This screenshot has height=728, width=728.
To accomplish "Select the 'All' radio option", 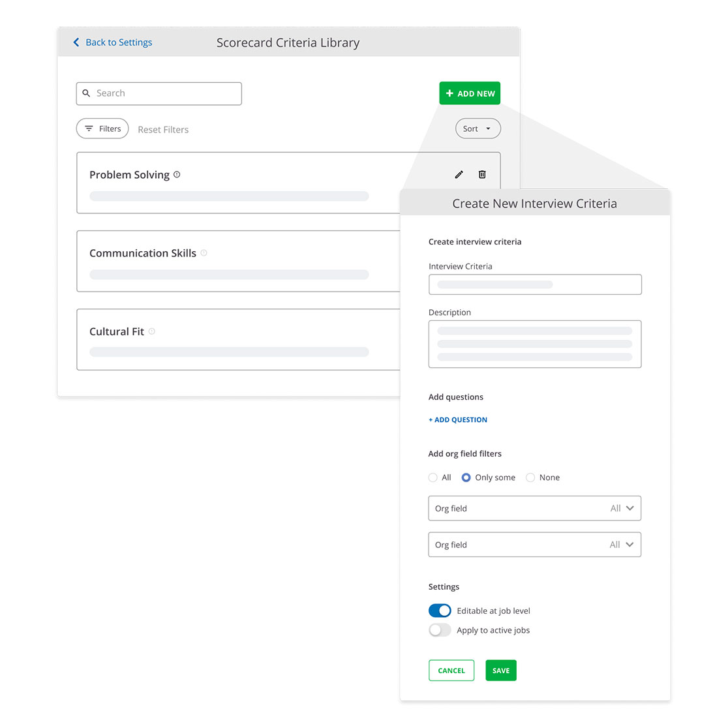I will (x=432, y=478).
